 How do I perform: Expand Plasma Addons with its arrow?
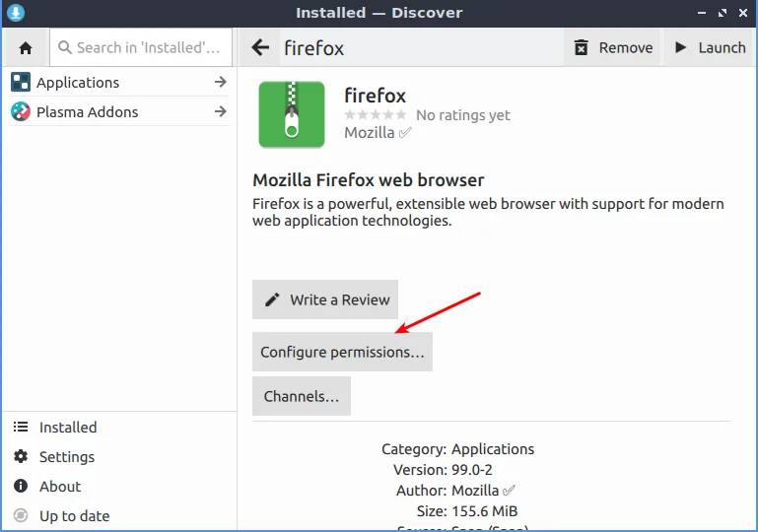point(221,111)
